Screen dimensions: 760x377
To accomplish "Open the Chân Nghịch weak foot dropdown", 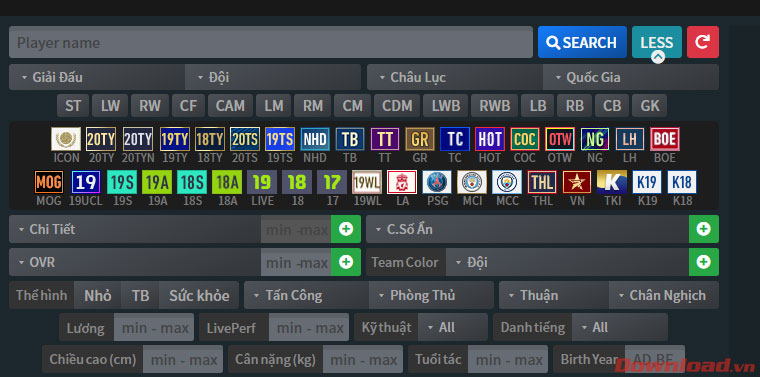I will click(x=664, y=295).
